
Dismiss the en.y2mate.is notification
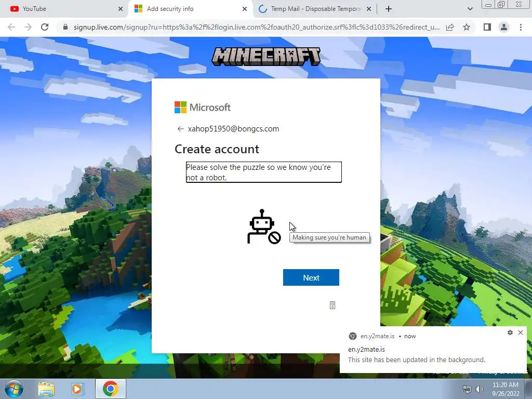(x=521, y=332)
